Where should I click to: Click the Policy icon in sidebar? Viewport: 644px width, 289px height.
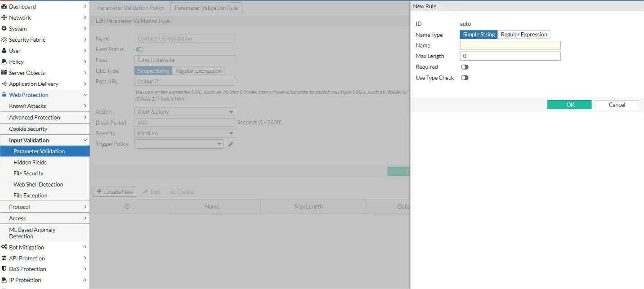pos(4,62)
